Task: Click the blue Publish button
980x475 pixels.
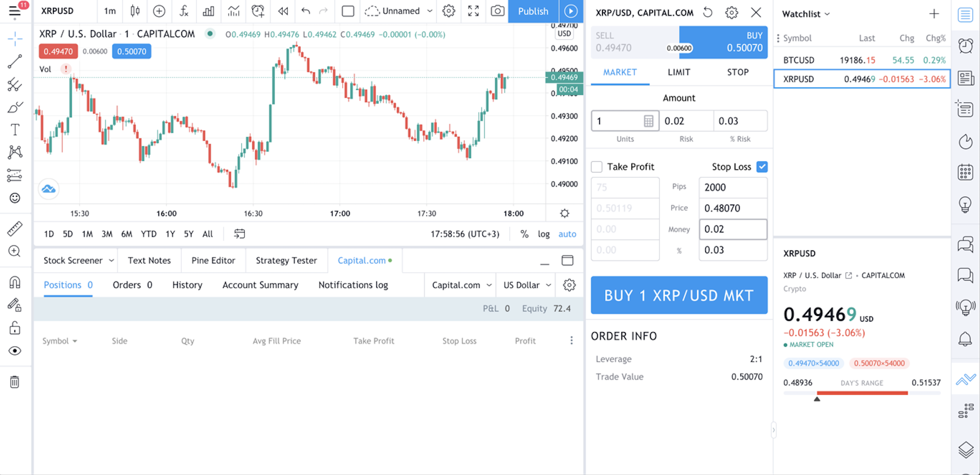Action: 533,11
